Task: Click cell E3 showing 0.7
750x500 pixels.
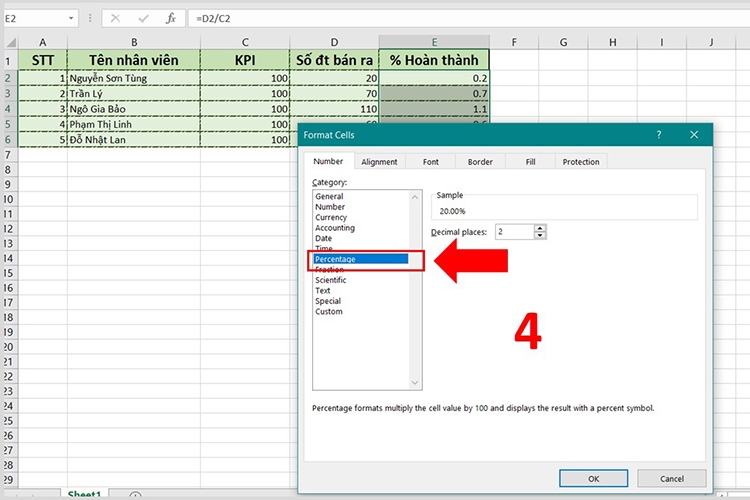Action: (x=434, y=93)
